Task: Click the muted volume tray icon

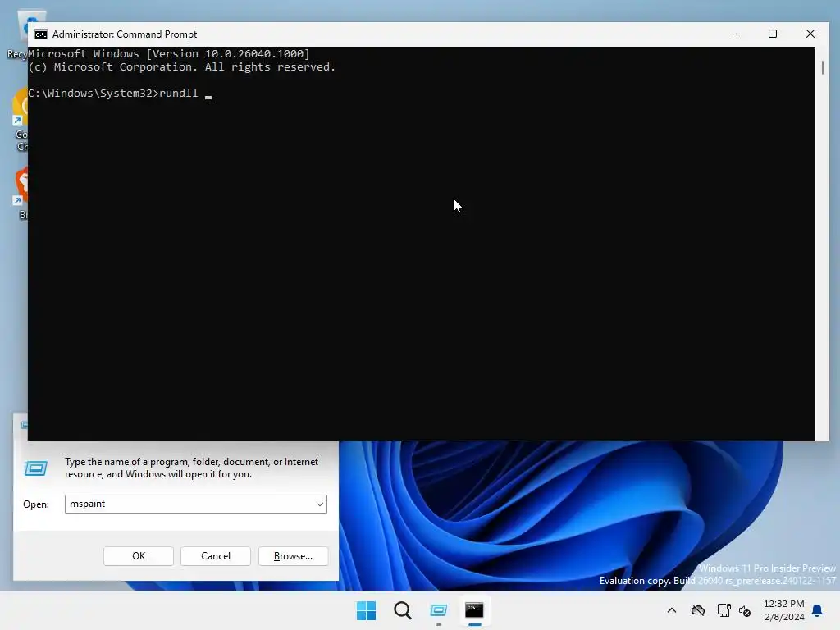Action: coord(745,610)
